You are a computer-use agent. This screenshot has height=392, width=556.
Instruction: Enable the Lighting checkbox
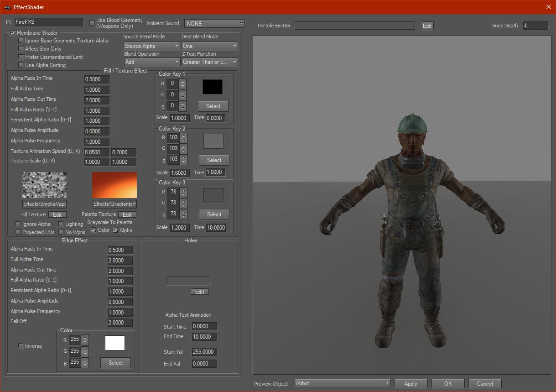(x=61, y=224)
